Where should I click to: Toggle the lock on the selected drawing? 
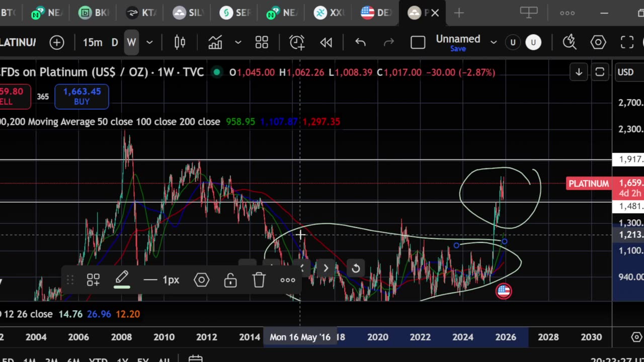[x=230, y=280]
